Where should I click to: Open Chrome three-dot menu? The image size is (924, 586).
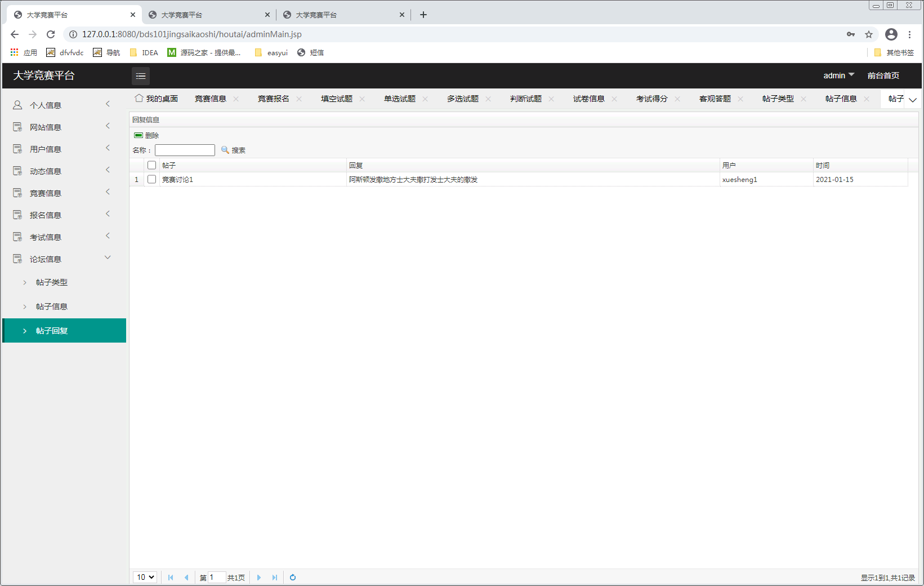point(909,34)
